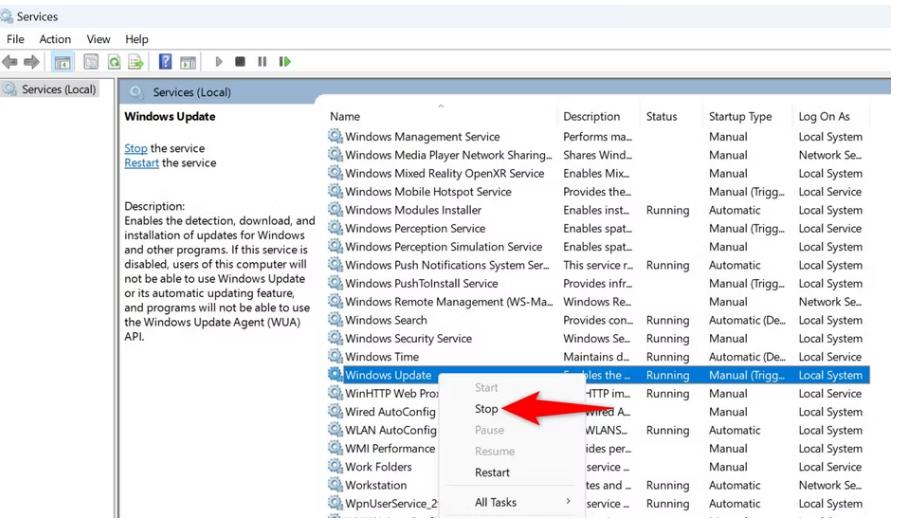Click Local System cell of Windows Update
This screenshot has height=532, width=899.
830,375
